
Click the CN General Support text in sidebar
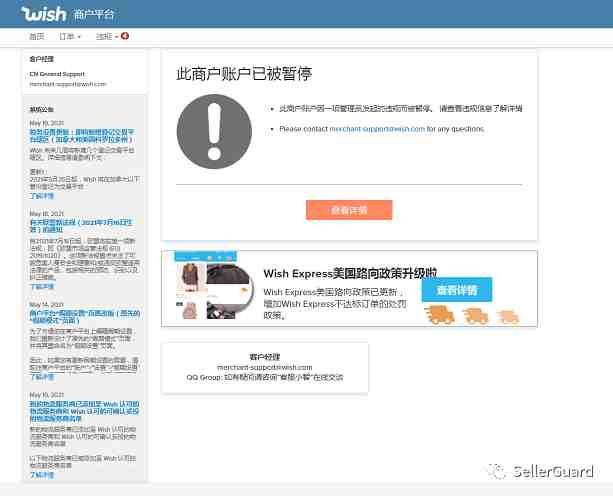[57, 74]
